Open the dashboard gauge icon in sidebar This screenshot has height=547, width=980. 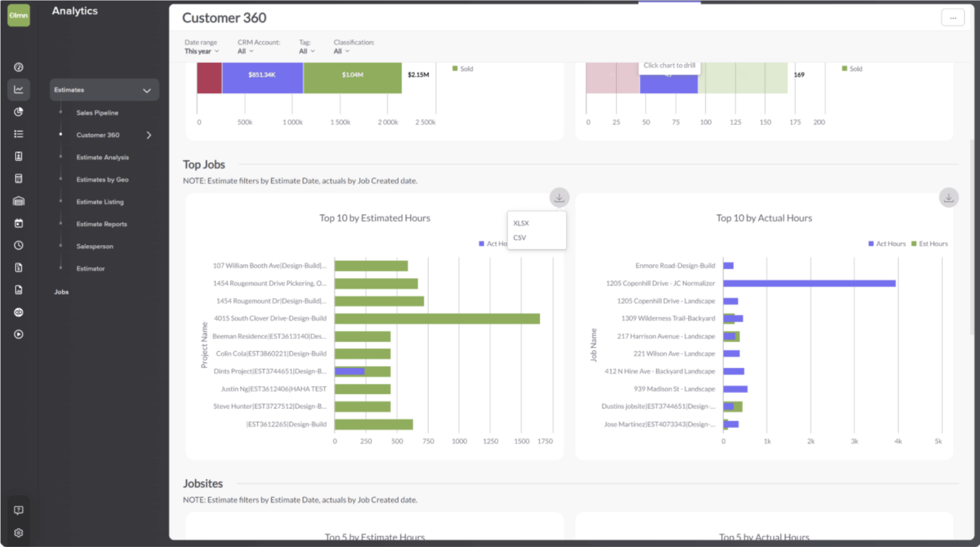click(19, 67)
